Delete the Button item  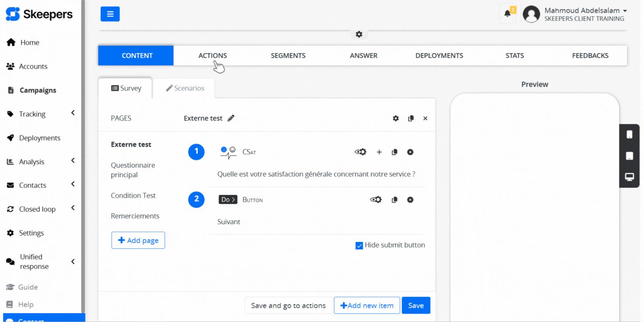click(x=410, y=200)
